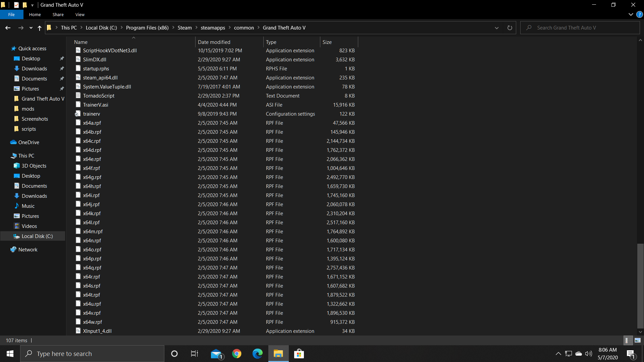Open the View ribbon tab

80,14
